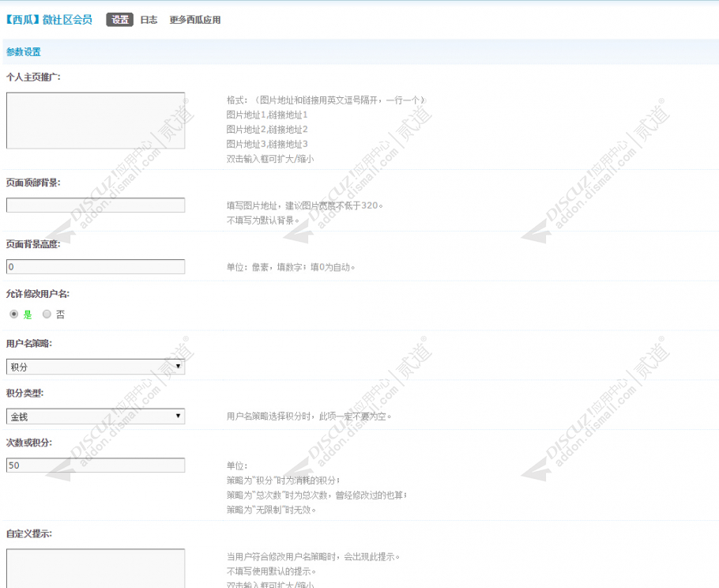The width and height of the screenshot is (719, 588).
Task: Click hint 用户名策略选择积分时，此项一定不要为空。
Action: pos(309,416)
